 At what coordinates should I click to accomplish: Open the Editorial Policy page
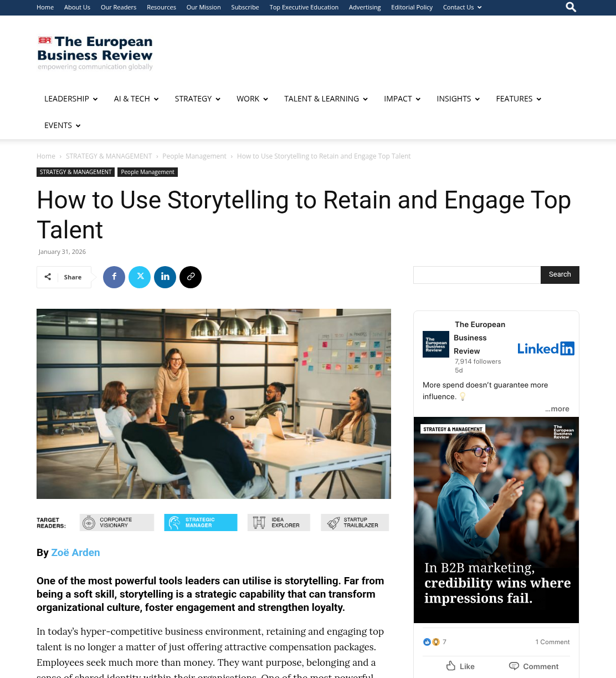pos(412,7)
